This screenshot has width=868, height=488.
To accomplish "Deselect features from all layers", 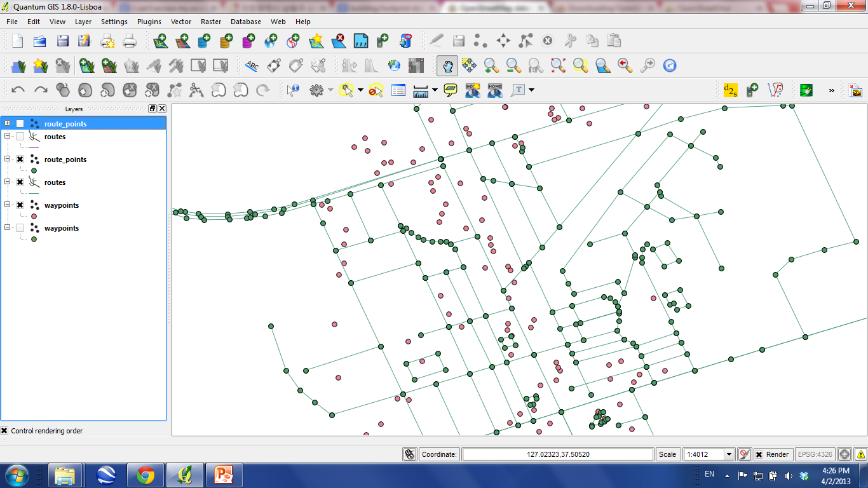I will (376, 90).
